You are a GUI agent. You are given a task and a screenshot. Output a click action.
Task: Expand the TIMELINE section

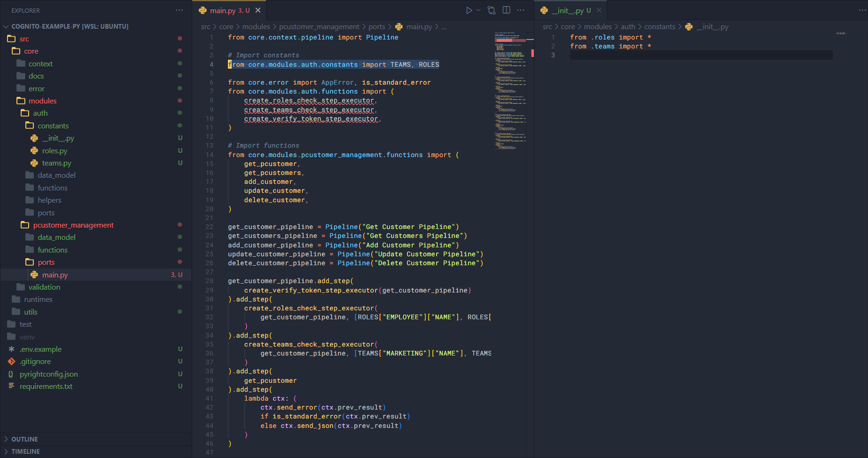(25, 451)
